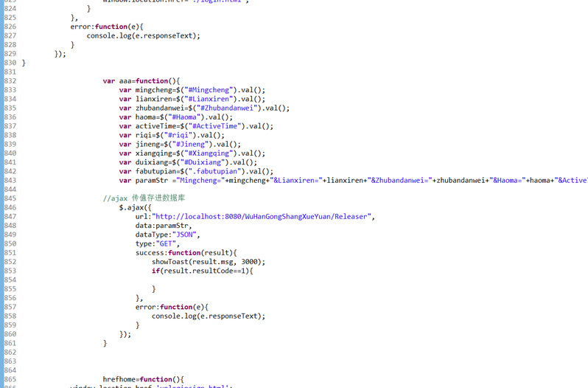Click the "&Zhubandanwei=" string in paramStr
The height and width of the screenshot is (388, 588).
400,181
